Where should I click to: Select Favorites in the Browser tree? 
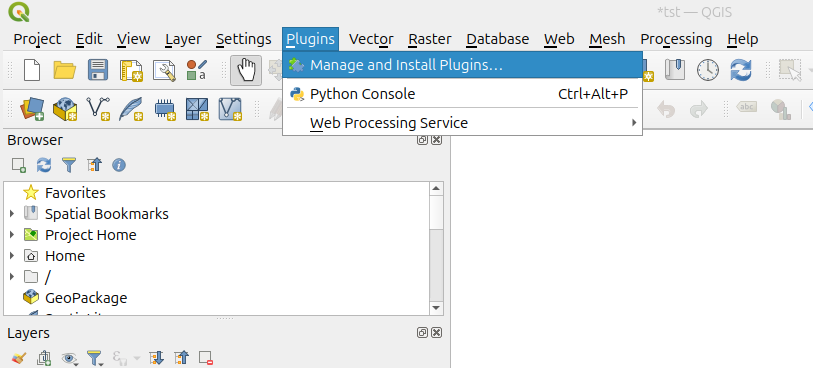75,193
